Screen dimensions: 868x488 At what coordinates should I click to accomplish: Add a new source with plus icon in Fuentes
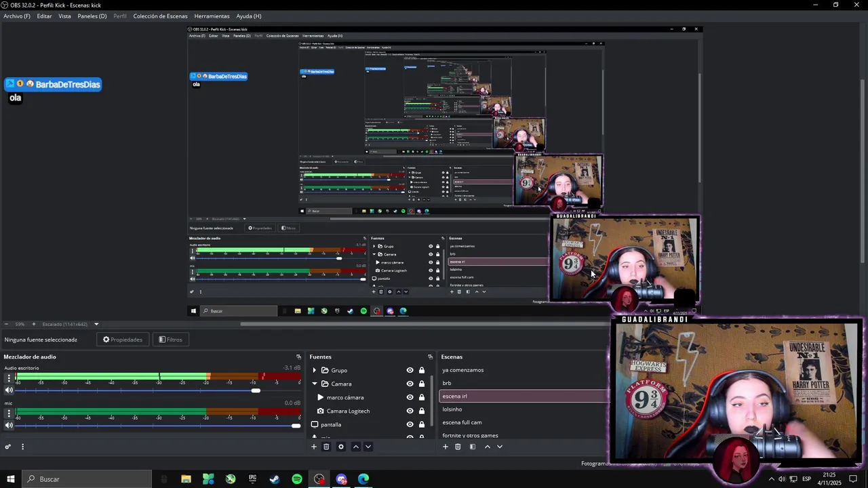[x=314, y=447]
